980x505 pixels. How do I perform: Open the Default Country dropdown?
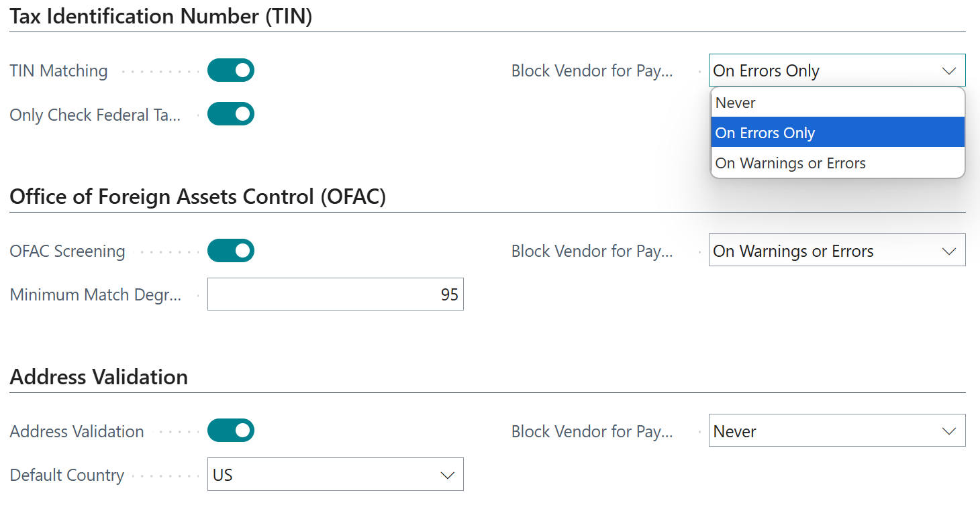(334, 475)
